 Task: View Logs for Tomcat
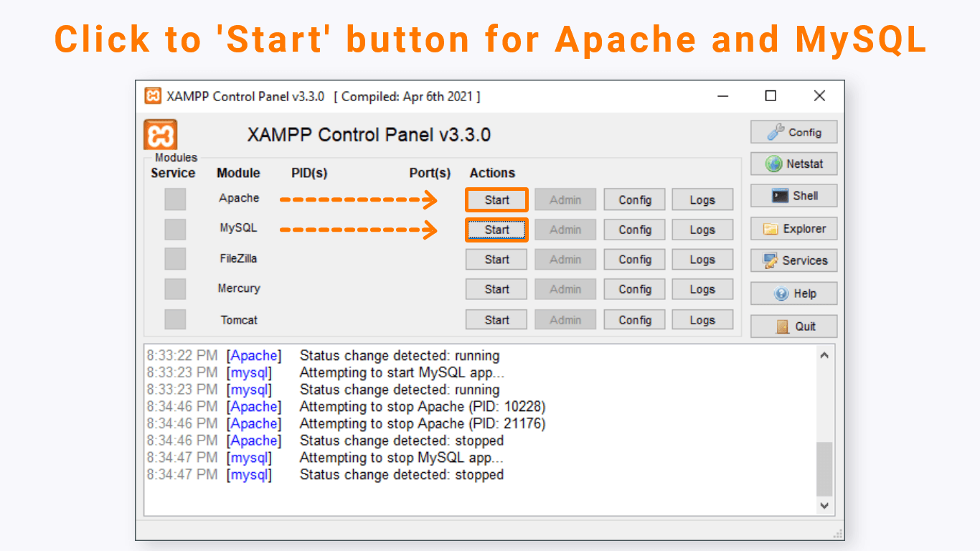702,320
